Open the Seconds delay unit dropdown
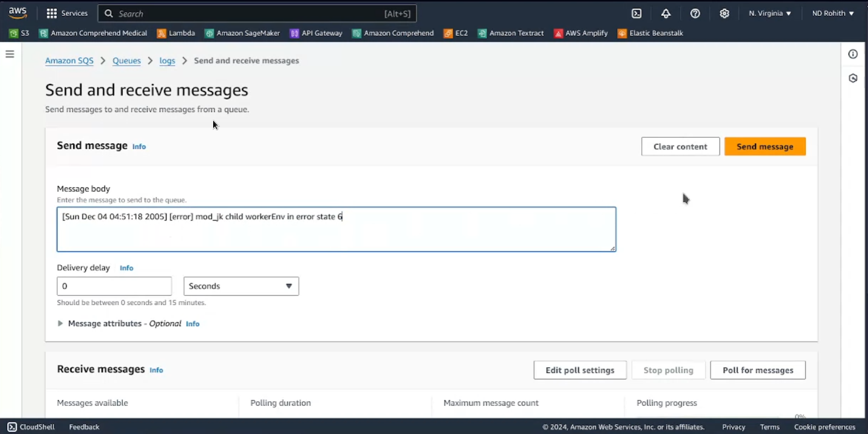Screen dimensions: 868x434 pos(241,286)
